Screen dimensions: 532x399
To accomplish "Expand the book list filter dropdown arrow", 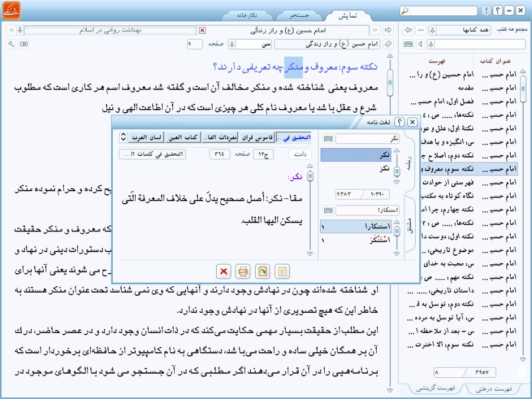I will [431, 44].
